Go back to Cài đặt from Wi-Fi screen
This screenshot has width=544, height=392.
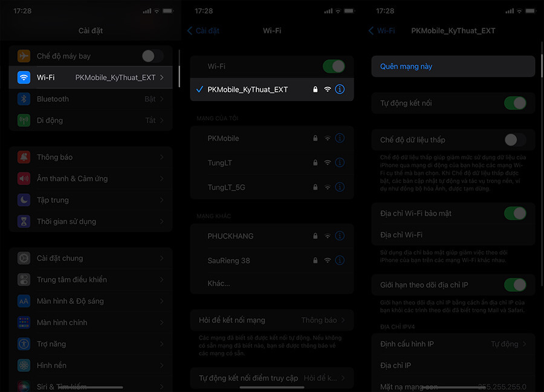tap(203, 30)
